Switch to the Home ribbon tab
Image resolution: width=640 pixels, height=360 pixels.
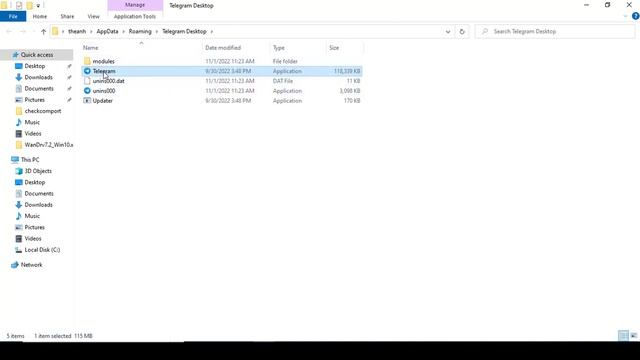(x=40, y=16)
